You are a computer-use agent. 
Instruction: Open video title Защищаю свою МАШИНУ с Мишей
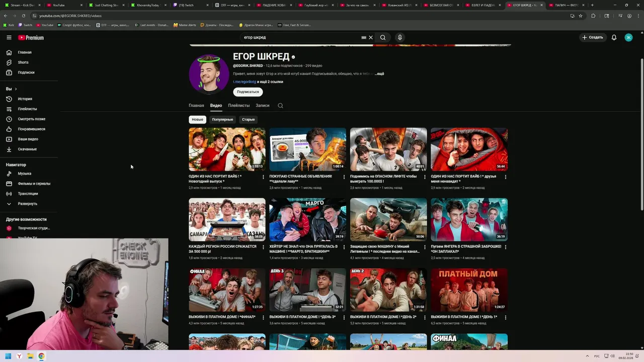click(385, 249)
